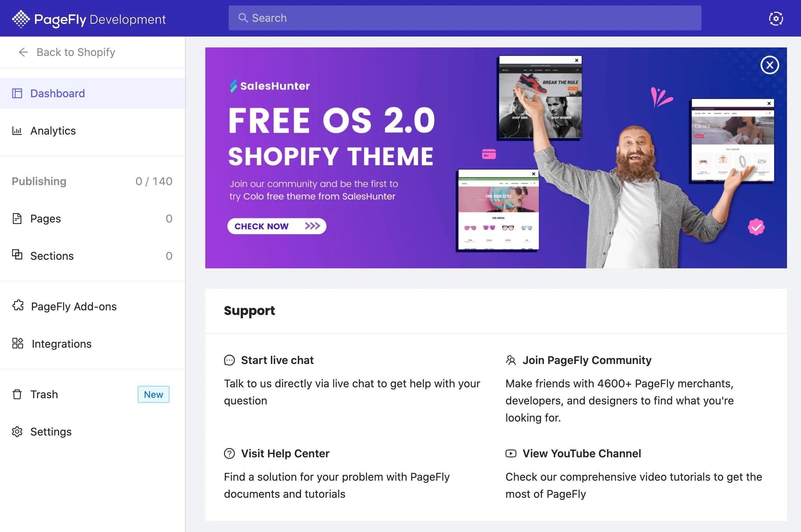Select Dashboard menu item
Image resolution: width=801 pixels, height=532 pixels.
coord(58,93)
